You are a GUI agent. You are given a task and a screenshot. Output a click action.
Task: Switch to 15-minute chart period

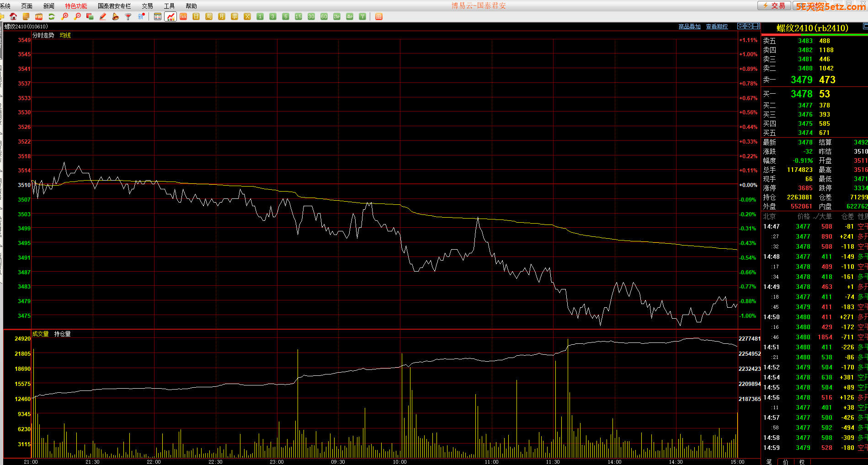click(x=298, y=16)
